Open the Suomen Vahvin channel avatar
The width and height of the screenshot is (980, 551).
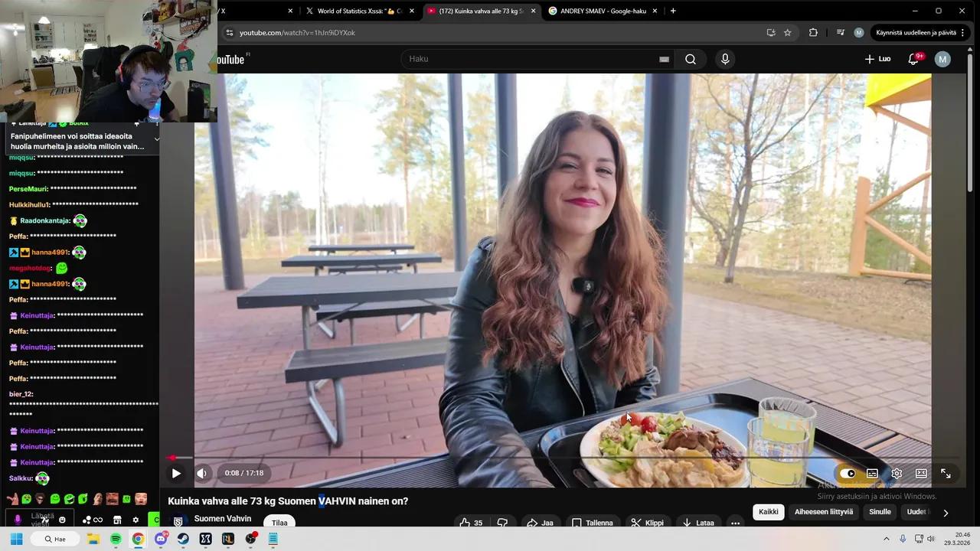(178, 521)
